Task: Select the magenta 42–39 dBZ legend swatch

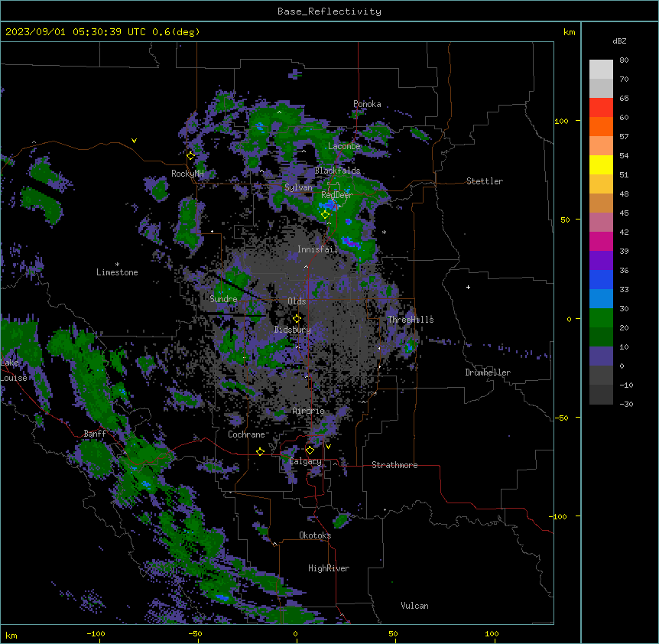Action: coord(601,241)
